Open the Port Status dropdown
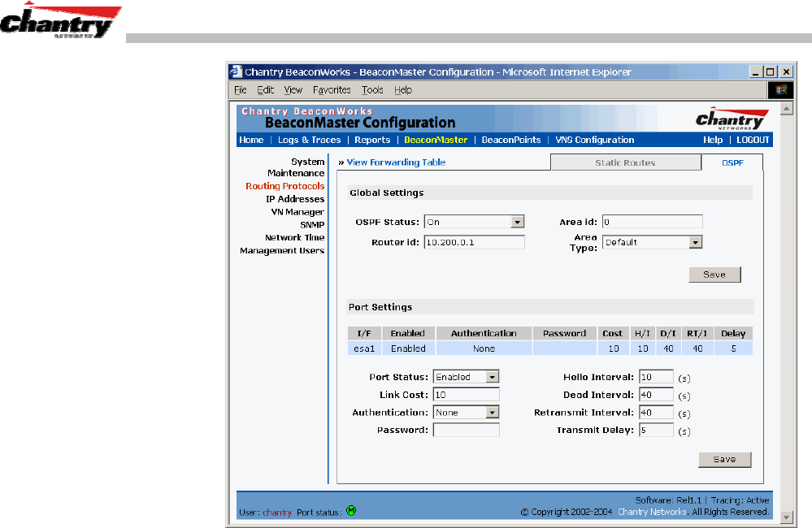This screenshot has width=812, height=528. tap(492, 377)
